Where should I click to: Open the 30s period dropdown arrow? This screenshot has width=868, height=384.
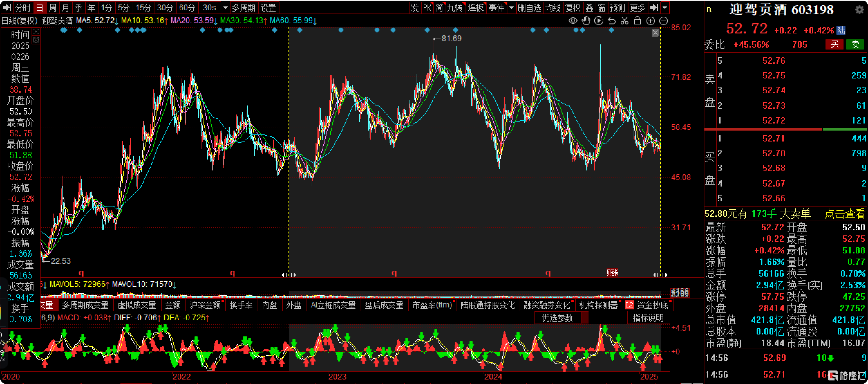[226, 8]
